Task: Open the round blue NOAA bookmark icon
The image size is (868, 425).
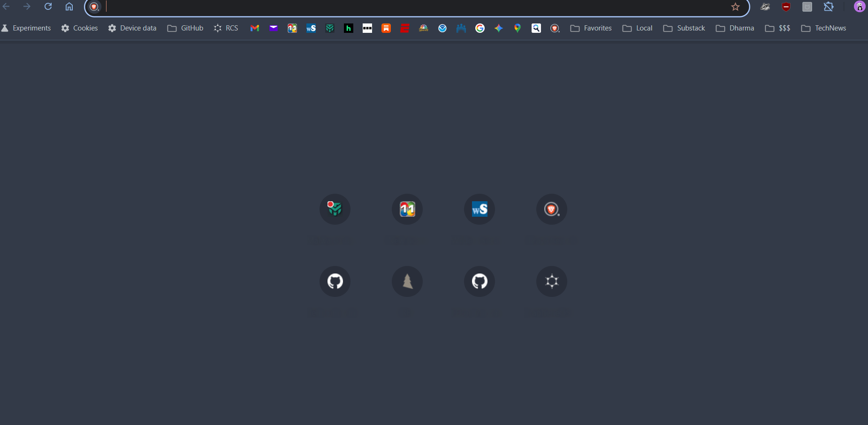Action: coord(442,28)
